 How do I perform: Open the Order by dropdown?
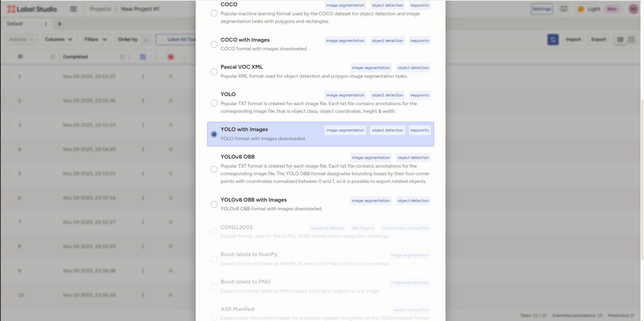tap(128, 40)
